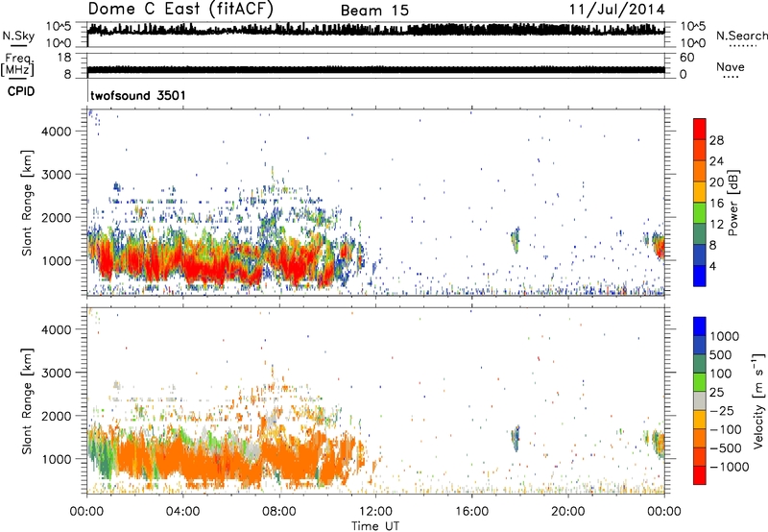Image resolution: width=768 pixels, height=532 pixels.
Task: Click the '10^5' label beside N.Sky on the left
Action: click(x=60, y=27)
